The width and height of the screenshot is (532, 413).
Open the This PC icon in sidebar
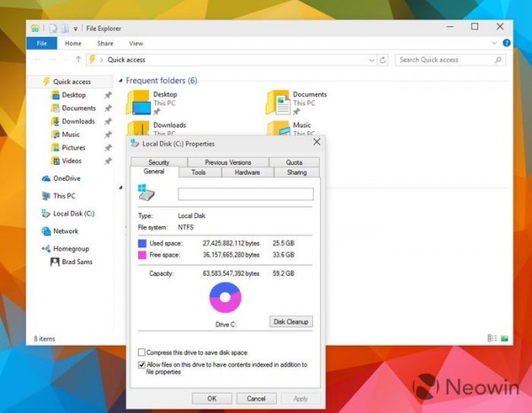coord(46,196)
